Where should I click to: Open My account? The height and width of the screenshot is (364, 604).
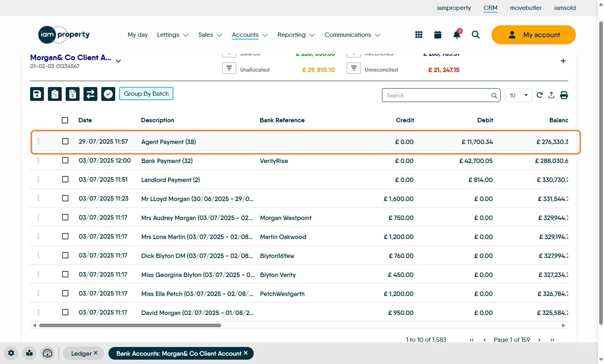533,35
